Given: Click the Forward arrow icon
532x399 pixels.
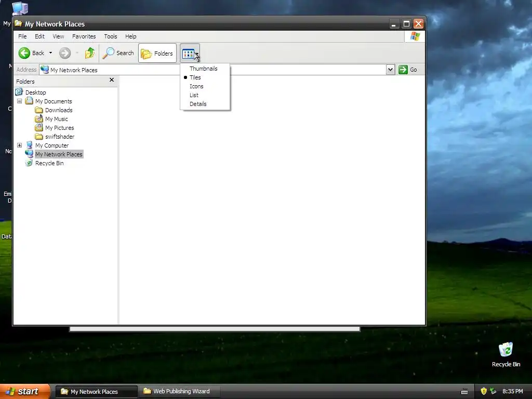Looking at the screenshot, I should click(65, 53).
